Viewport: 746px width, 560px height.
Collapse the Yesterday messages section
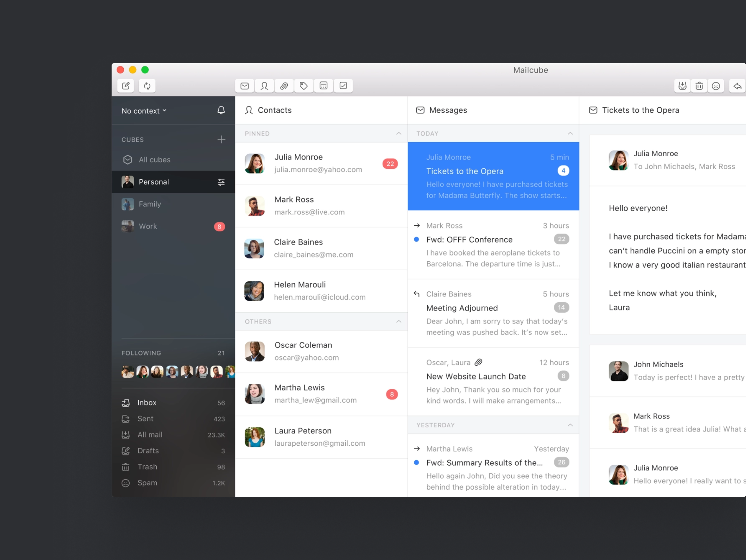click(x=570, y=425)
